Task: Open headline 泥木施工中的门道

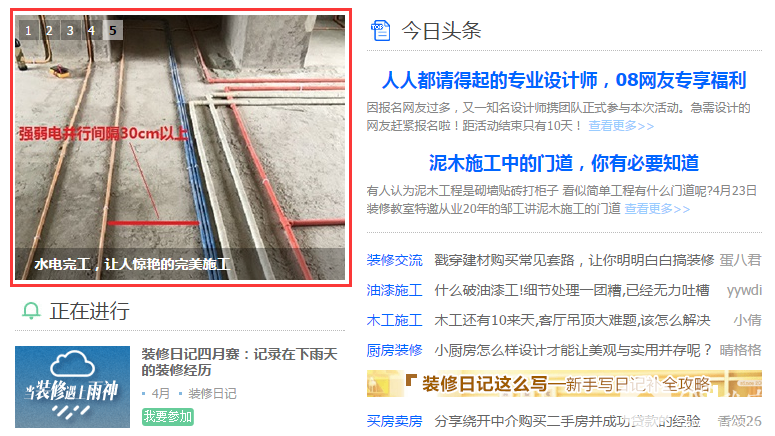Action: tap(564, 163)
